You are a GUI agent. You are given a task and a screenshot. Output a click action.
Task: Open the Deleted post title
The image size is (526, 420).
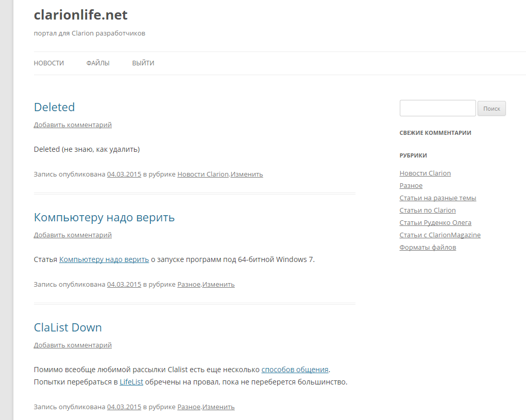click(x=54, y=107)
